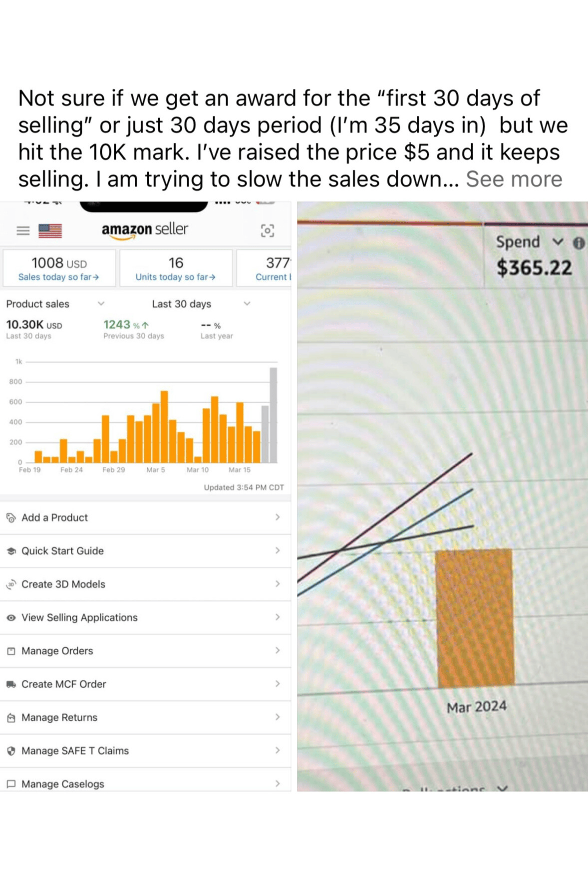Open Manage Orders menu item
Viewport: 588px width, 883px height.
click(57, 651)
